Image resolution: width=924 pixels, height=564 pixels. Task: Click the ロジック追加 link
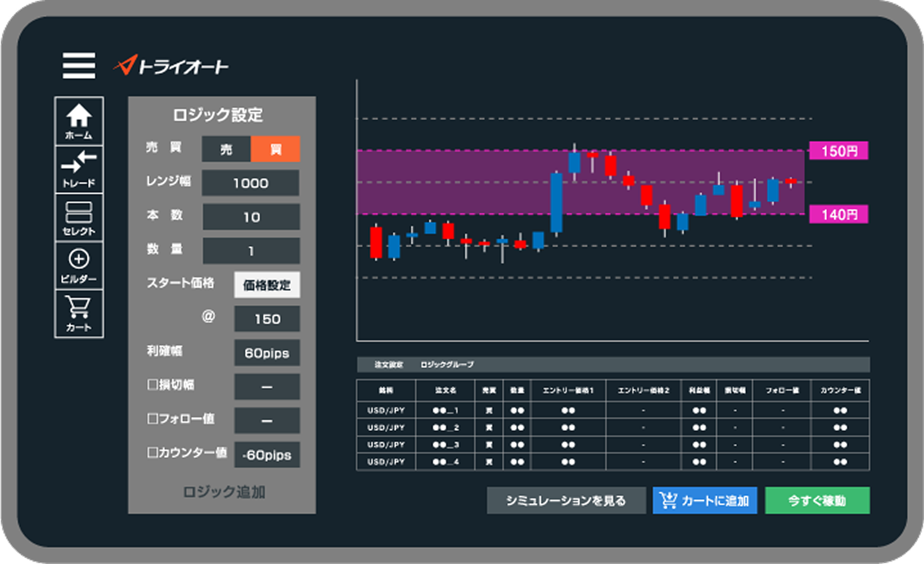[225, 492]
